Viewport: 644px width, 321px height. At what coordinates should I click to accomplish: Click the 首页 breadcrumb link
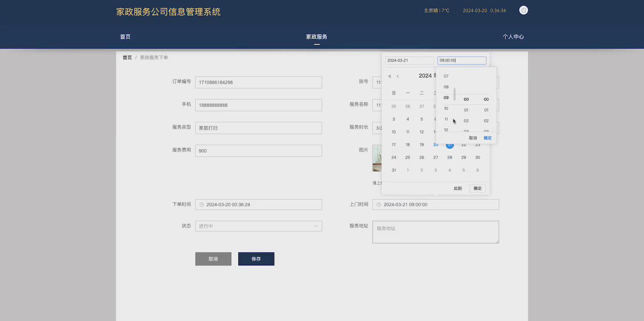[x=127, y=58]
